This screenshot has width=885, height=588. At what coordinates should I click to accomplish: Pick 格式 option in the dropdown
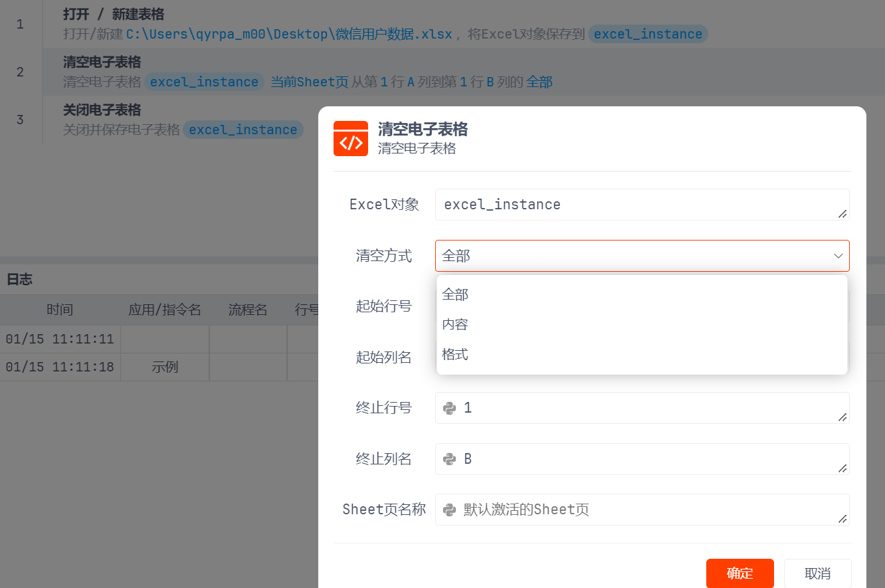456,354
